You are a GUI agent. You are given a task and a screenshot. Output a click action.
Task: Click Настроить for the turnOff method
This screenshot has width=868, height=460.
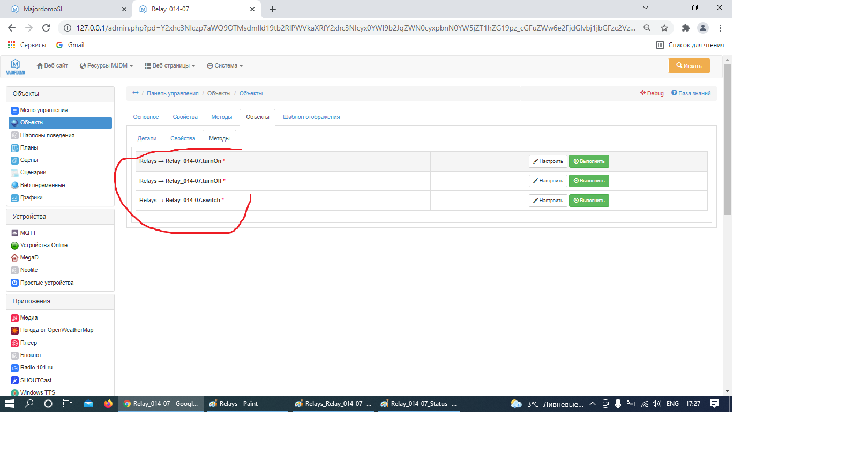548,181
